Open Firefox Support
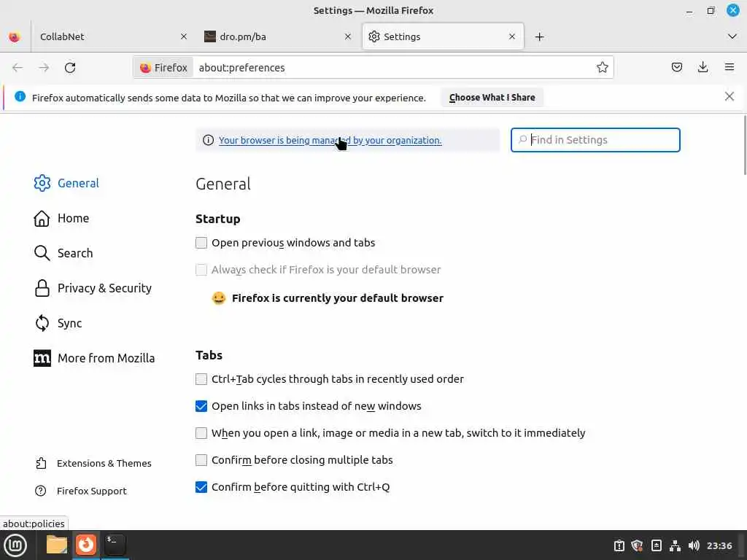 click(x=81, y=491)
